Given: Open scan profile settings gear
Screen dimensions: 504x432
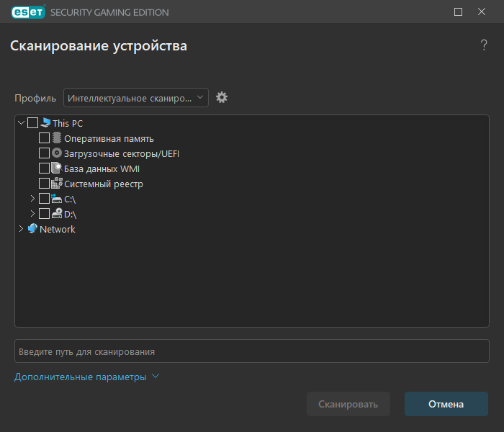Looking at the screenshot, I should click(222, 97).
